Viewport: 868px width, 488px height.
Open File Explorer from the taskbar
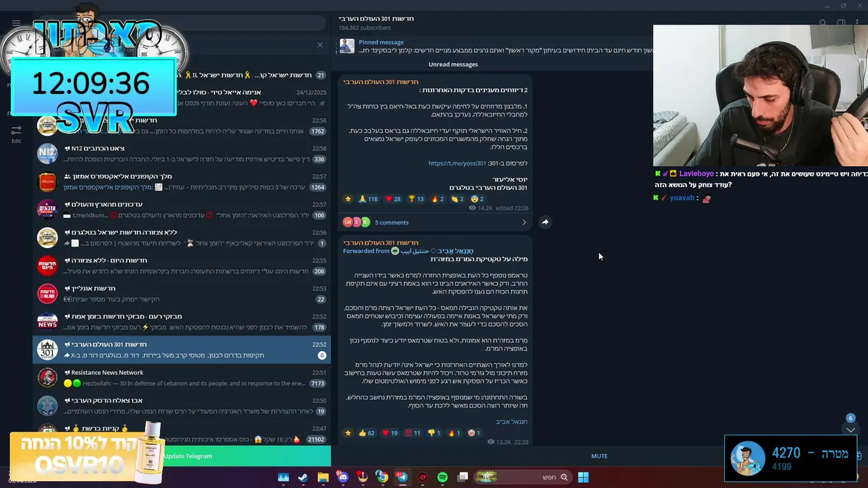tap(323, 477)
